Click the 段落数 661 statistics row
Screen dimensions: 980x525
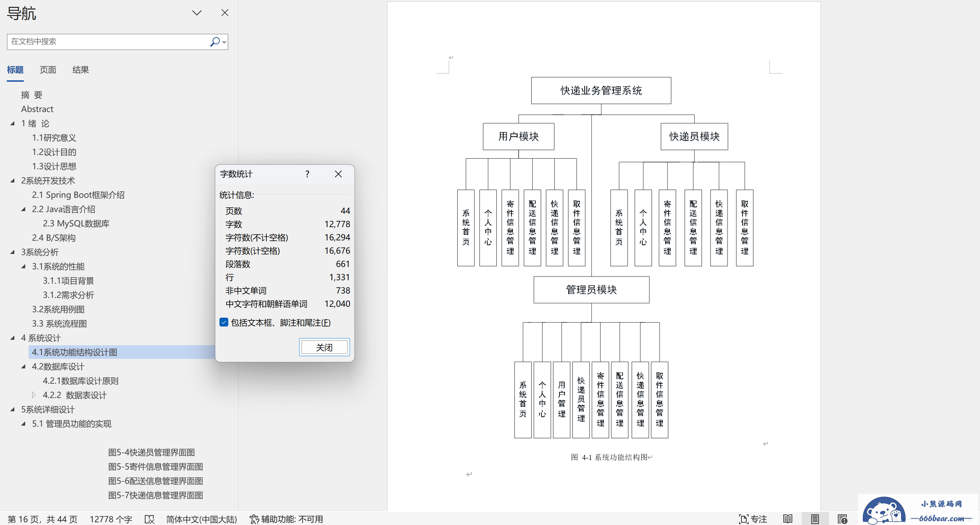[288, 264]
